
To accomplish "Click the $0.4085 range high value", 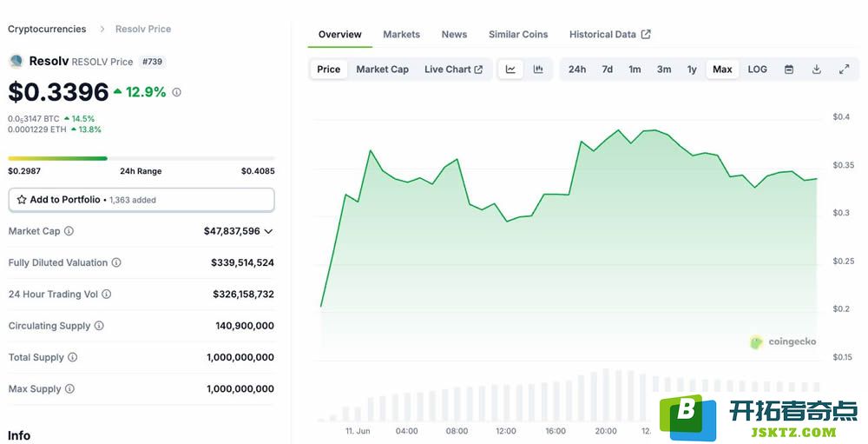I will (258, 170).
